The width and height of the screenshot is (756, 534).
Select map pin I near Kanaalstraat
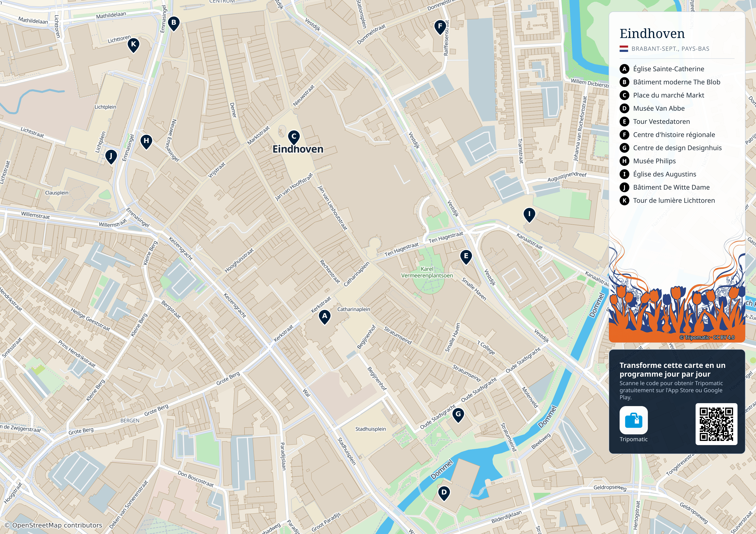[x=529, y=215]
